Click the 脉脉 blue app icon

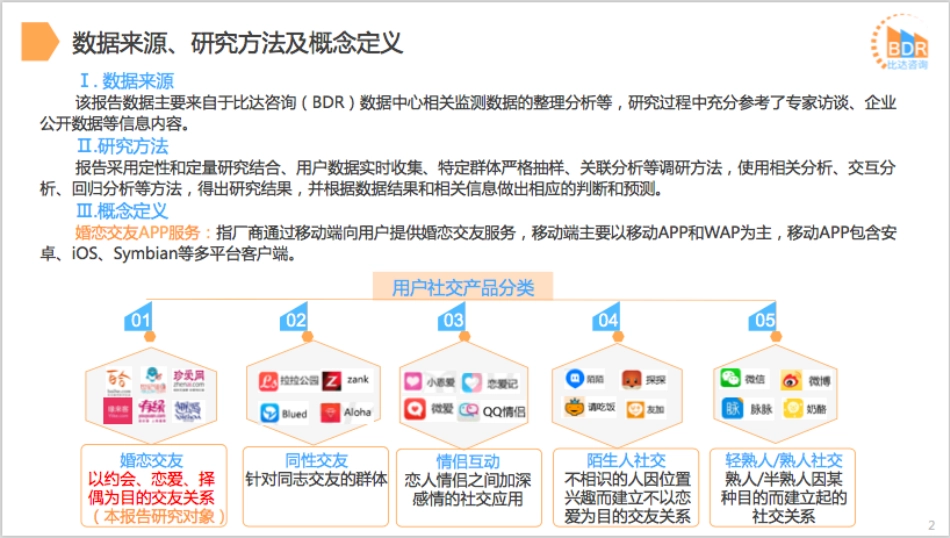pyautogui.click(x=732, y=408)
